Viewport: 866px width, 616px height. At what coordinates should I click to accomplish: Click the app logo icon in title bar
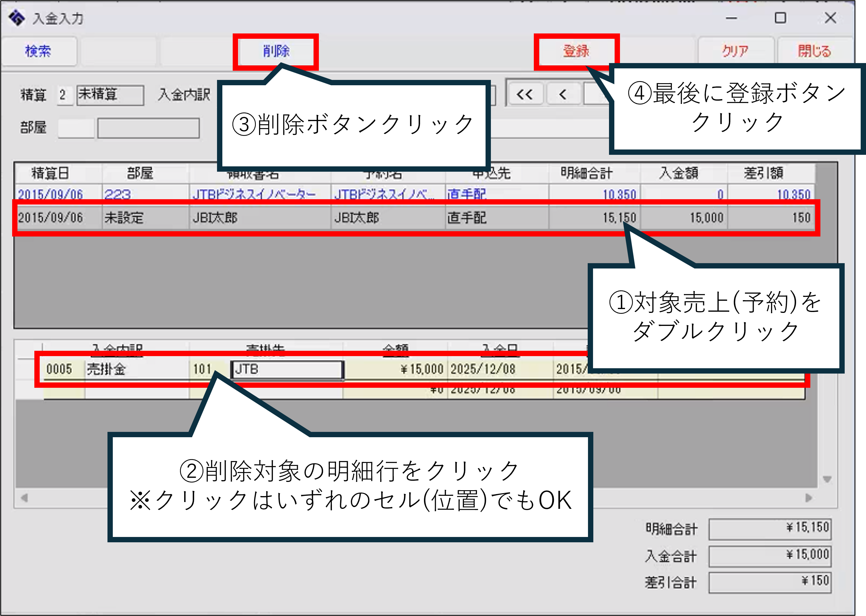click(17, 18)
